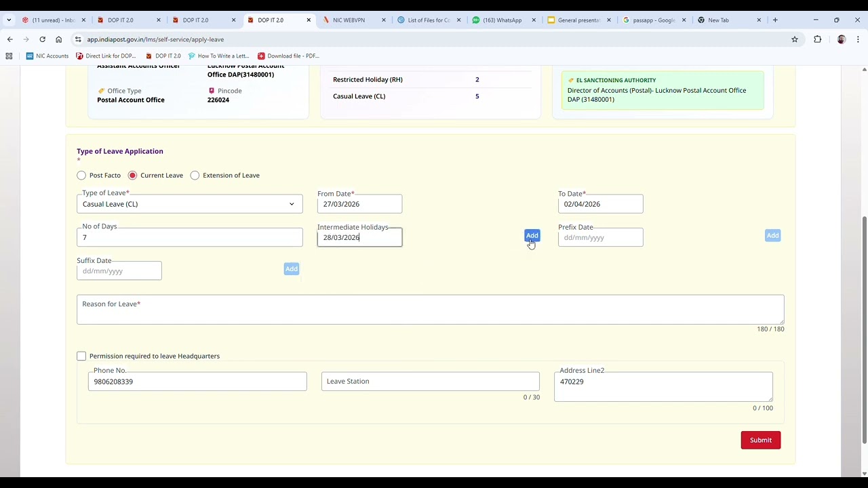Open the Type of Leave dropdown
The height and width of the screenshot is (488, 868).
point(190,204)
